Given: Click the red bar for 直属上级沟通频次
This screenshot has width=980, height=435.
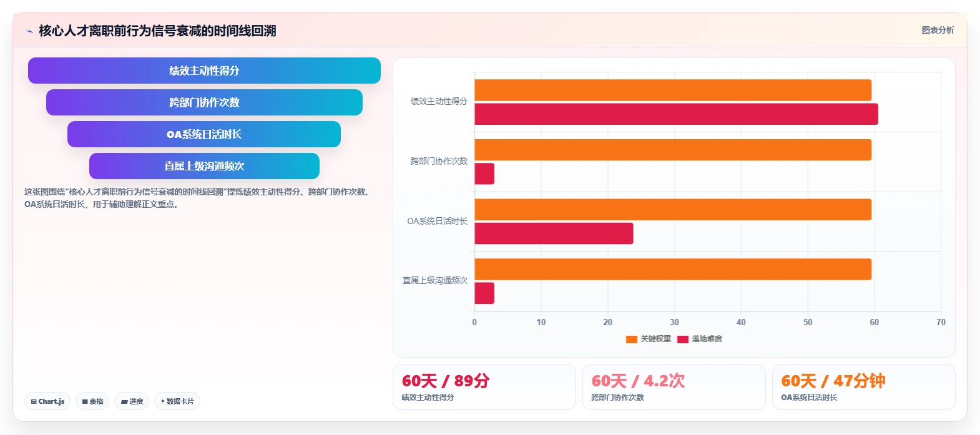Looking at the screenshot, I should click(x=484, y=293).
